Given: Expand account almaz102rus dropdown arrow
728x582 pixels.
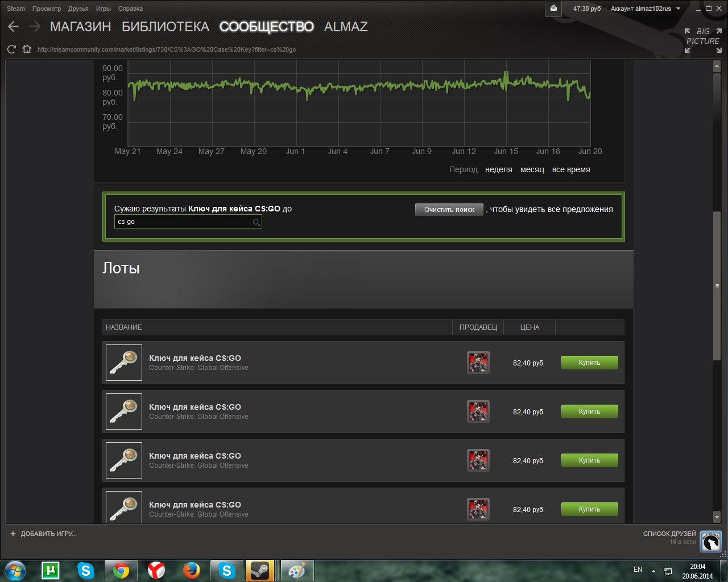Looking at the screenshot, I should pyautogui.click(x=678, y=9).
